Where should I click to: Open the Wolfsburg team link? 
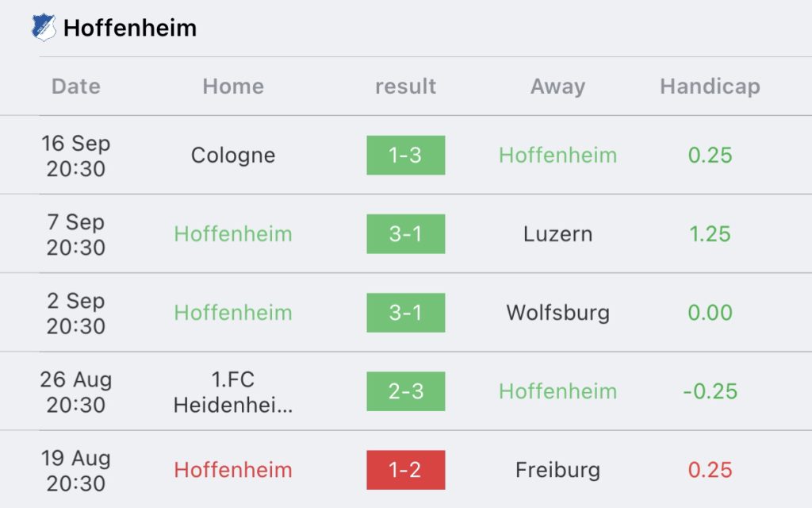pyautogui.click(x=557, y=313)
